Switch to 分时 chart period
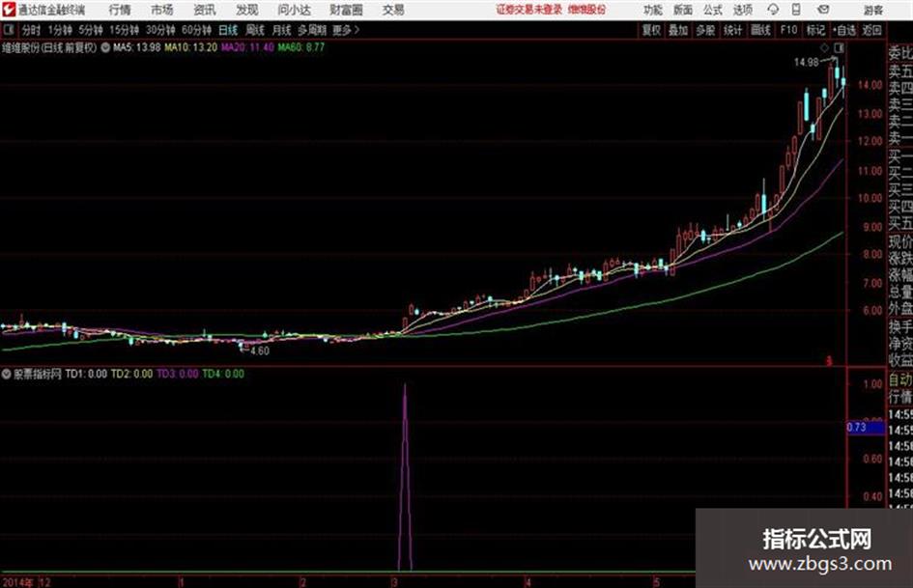This screenshot has height=588, width=913. (31, 30)
